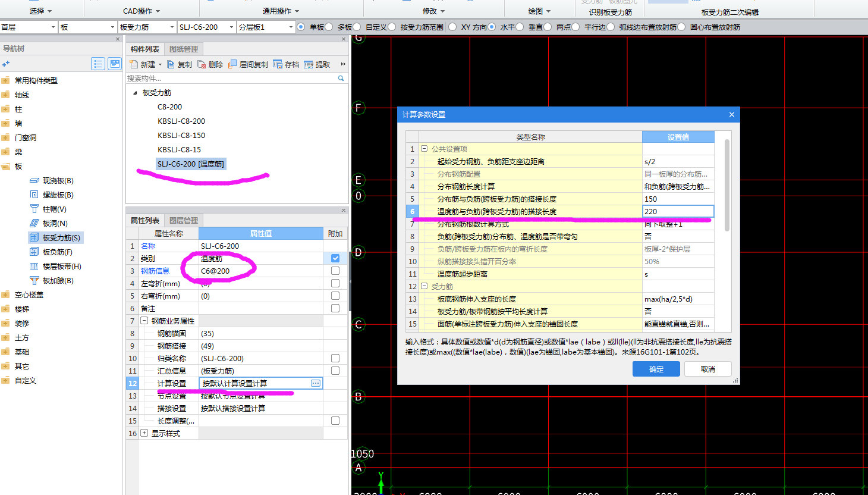
Task: Select 现浇板(B) icon under 板
Action: [34, 180]
